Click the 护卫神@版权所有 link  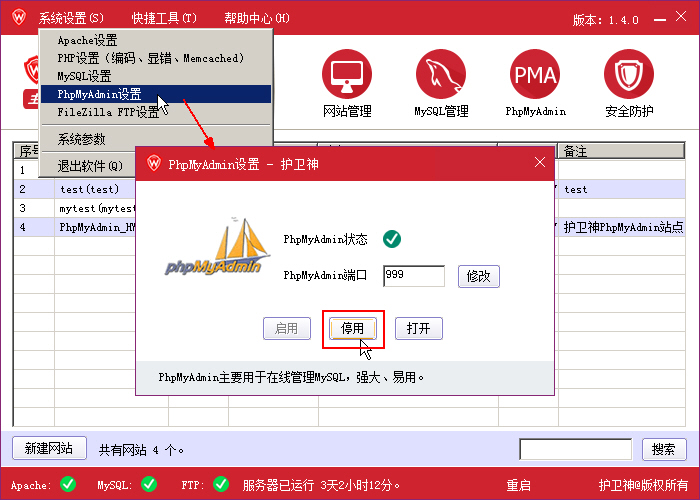coord(643,485)
